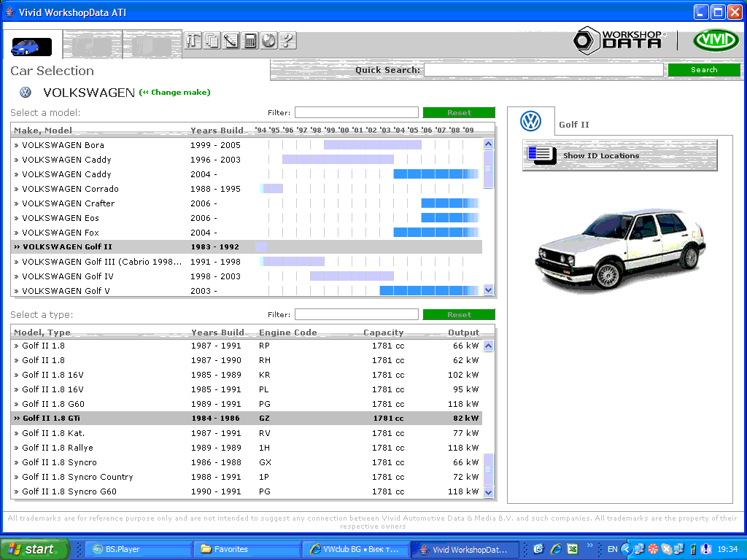Click the copy documents toolbar icon
Screen dimensions: 747x560
click(x=212, y=41)
